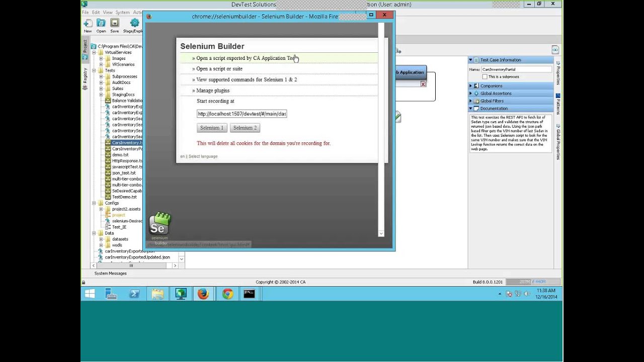Click the Save toolbar icon in DevTest
The image size is (644, 362).
click(115, 23)
